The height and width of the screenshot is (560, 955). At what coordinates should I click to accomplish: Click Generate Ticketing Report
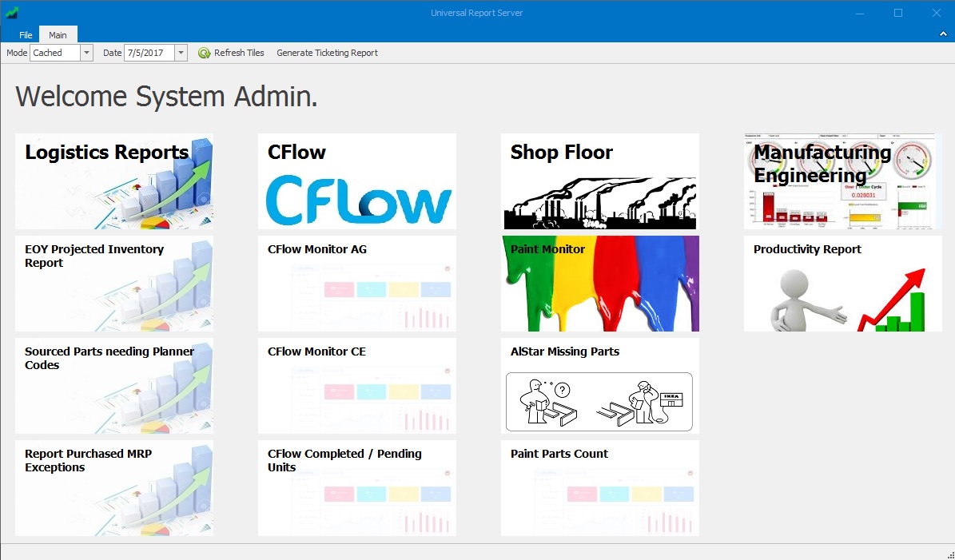pos(327,53)
